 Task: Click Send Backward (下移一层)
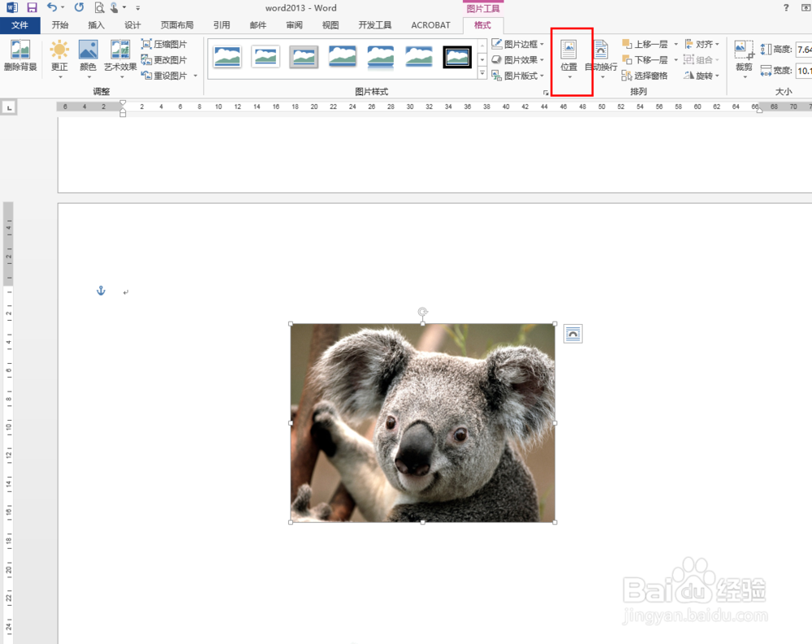[x=646, y=59]
